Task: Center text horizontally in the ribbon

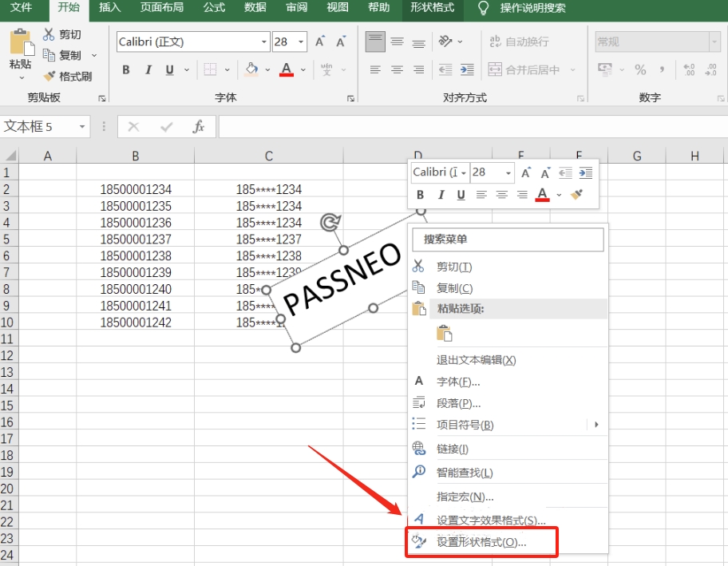Action: 397,69
